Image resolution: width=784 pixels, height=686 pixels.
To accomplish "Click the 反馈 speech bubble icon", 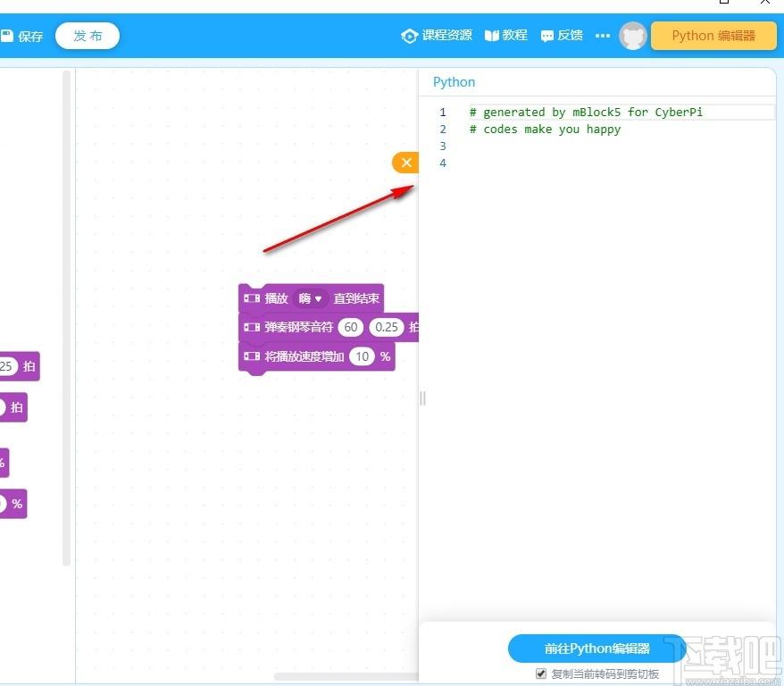I will [x=547, y=36].
